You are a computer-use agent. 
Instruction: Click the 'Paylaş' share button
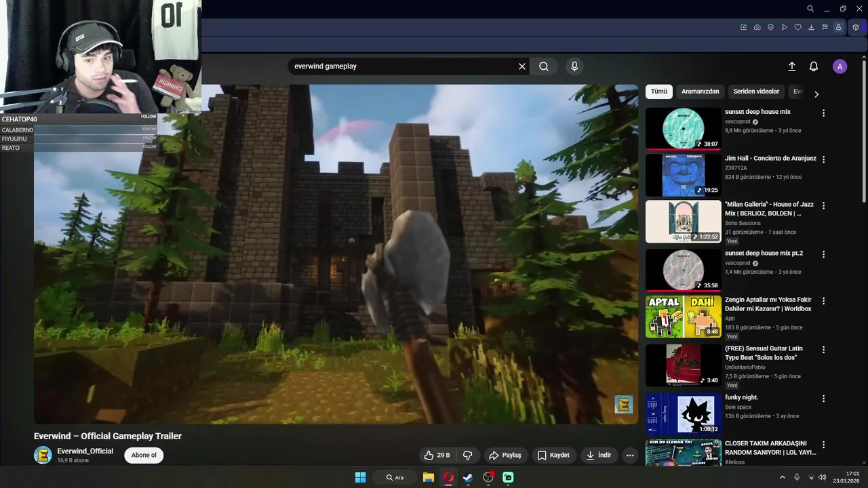(x=505, y=455)
